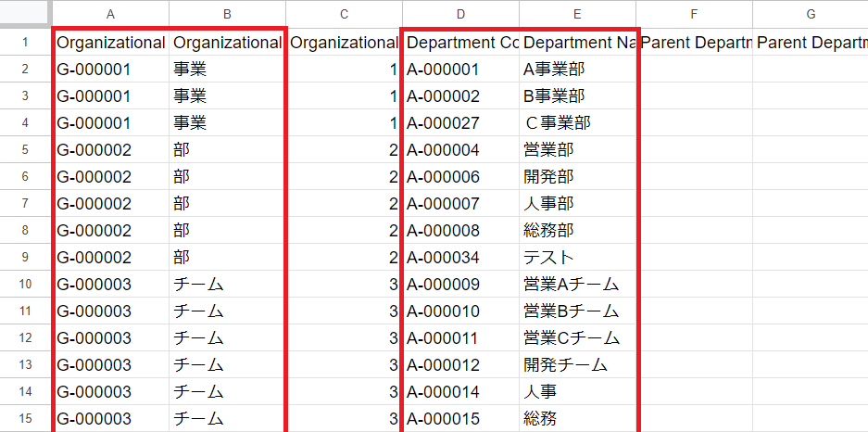
Task: Select Department Name header cell in column E
Action: pyautogui.click(x=579, y=43)
